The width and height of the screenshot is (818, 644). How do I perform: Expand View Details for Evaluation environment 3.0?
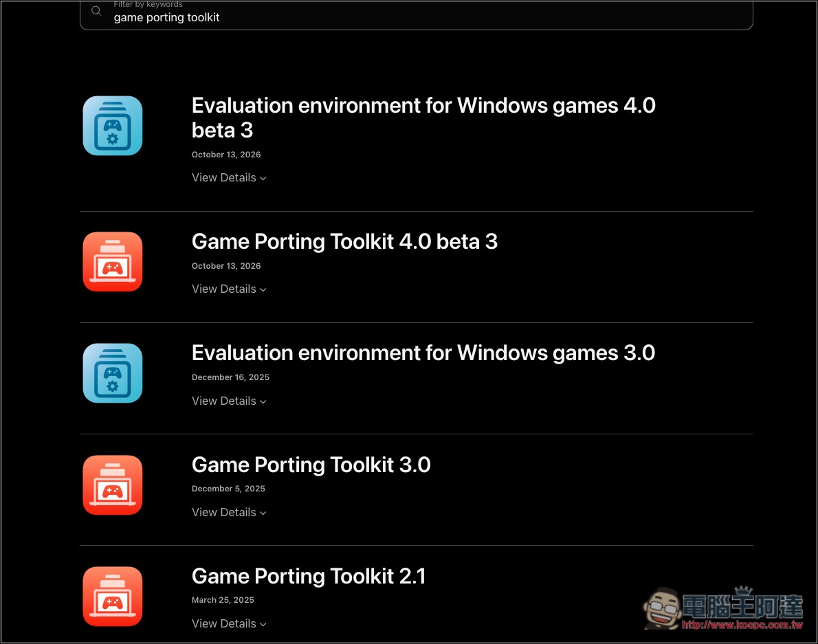point(229,401)
